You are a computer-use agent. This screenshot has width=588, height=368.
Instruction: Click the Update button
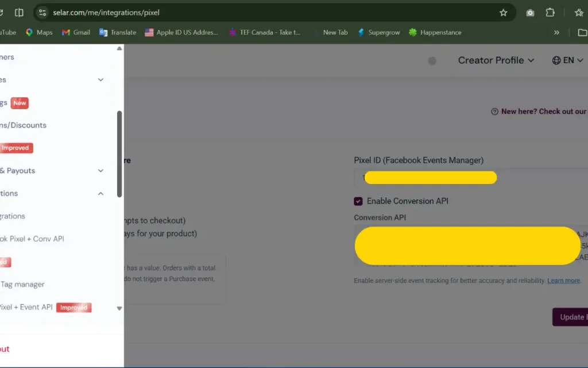(570, 317)
